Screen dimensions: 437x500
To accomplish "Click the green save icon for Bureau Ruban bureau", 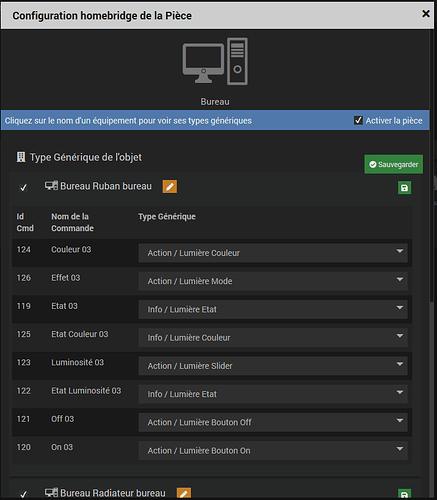I will [404, 188].
